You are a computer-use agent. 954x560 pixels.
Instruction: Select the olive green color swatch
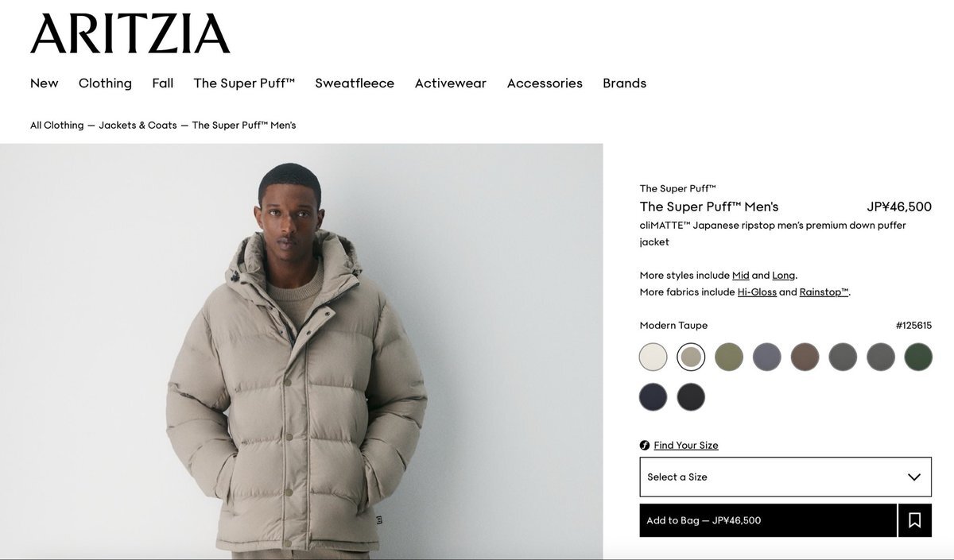[x=729, y=357]
